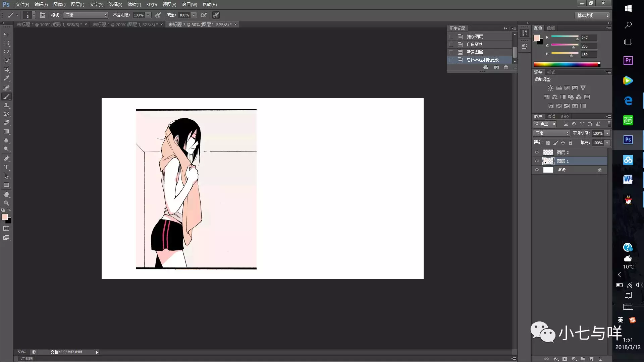
Task: Open the 滤镜(T) menu
Action: (134, 5)
